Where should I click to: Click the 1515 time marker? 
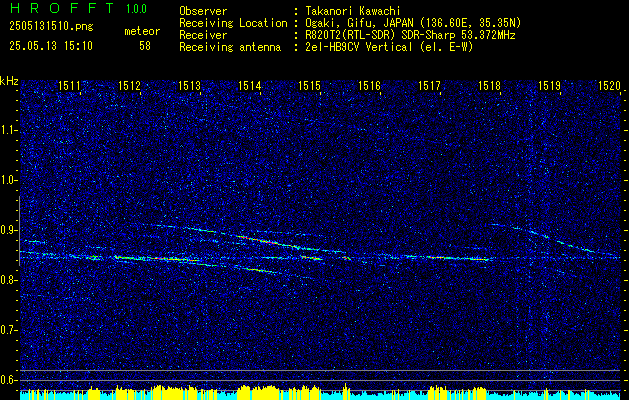point(310,85)
